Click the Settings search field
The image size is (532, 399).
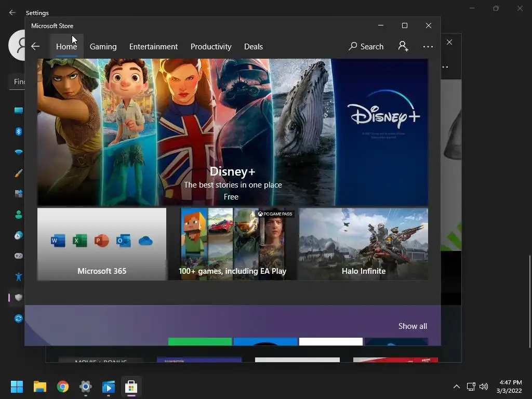[17, 82]
